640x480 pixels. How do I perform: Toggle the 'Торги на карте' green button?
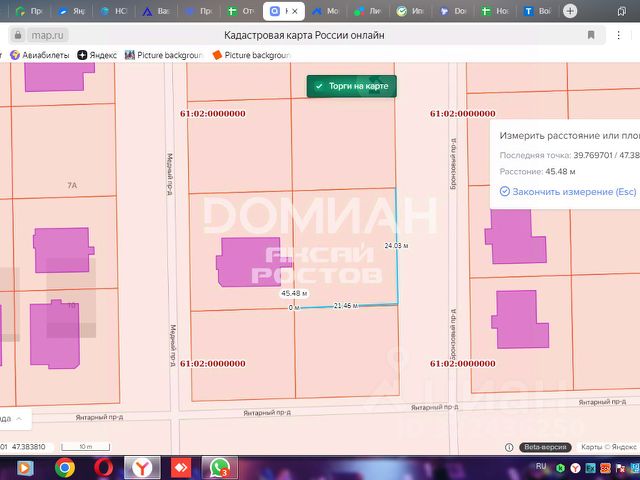point(351,86)
